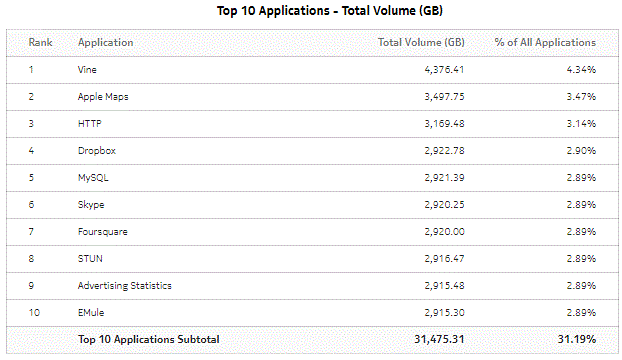This screenshot has width=622, height=360.
Task: Click the value 2,921.39
Action: (x=444, y=178)
